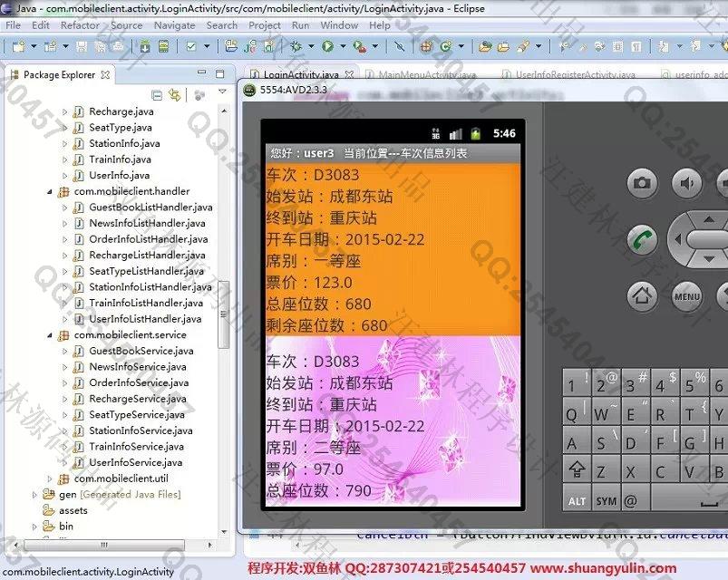Image resolution: width=728 pixels, height=580 pixels.
Task: Select OrderInfoListHandler.java in the tree
Action: pos(148,239)
